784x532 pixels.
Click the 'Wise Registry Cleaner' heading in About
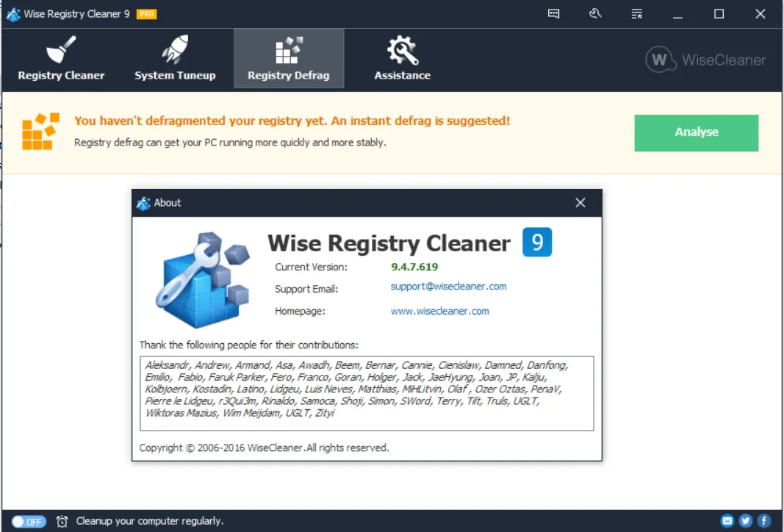389,243
